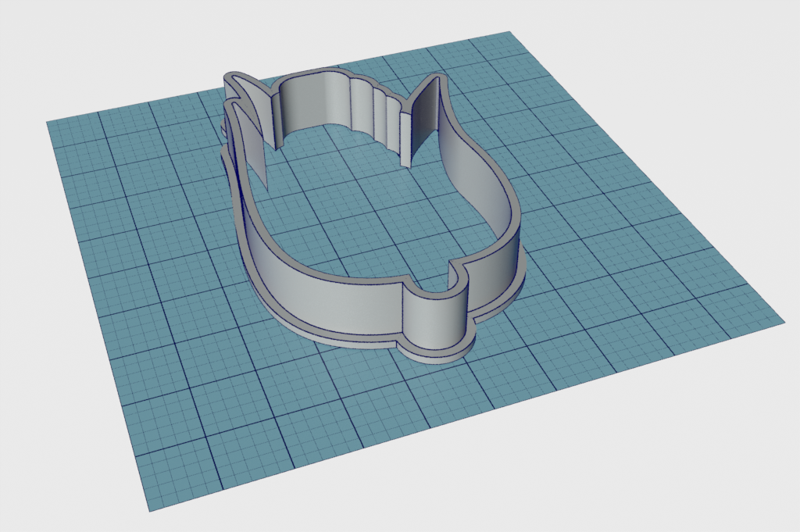Click the far top corner of the grid
Screen dimensions: 800x532
[x=509, y=34]
